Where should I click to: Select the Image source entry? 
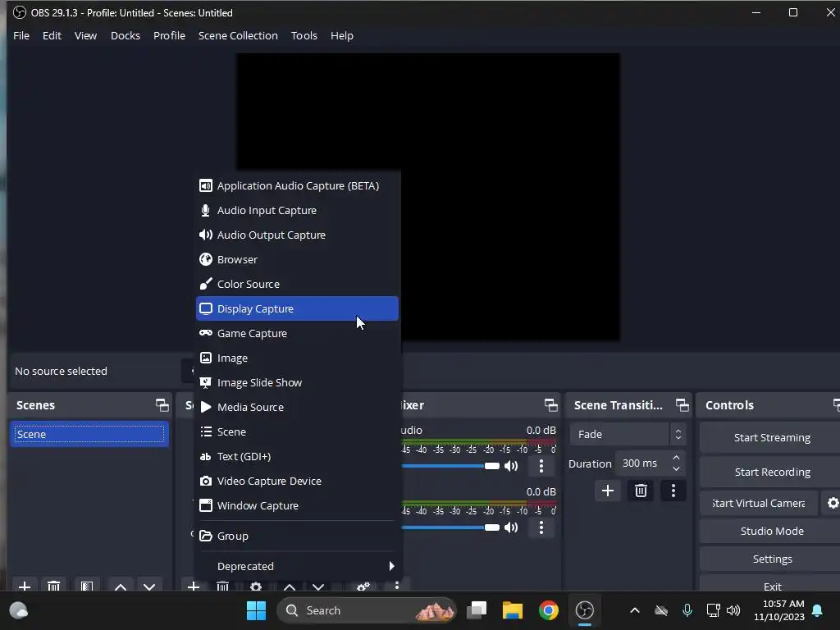coord(297,358)
